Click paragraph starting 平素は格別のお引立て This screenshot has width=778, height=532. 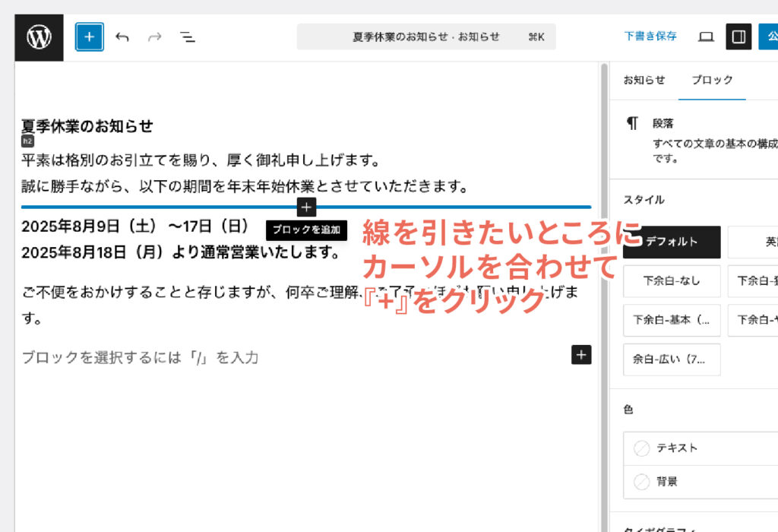coord(201,160)
